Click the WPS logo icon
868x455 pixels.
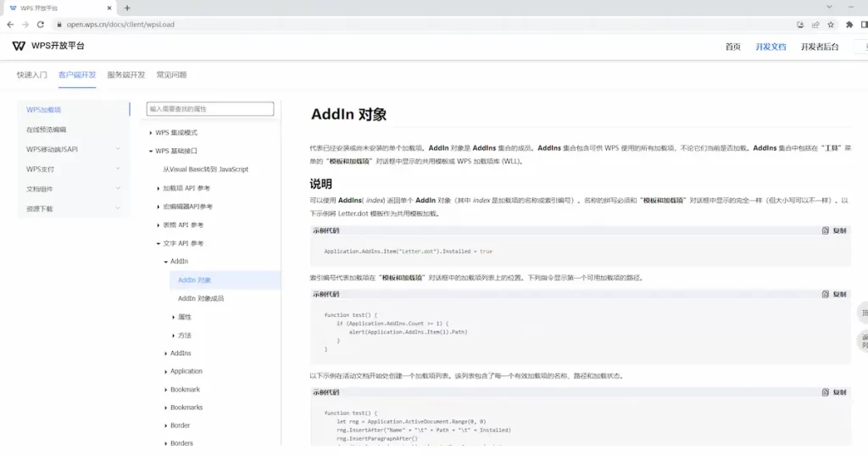(19, 46)
